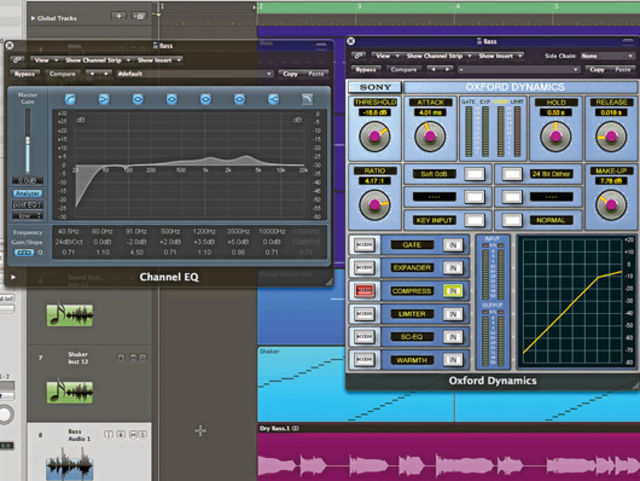This screenshot has height=481, width=640.
Task: Open the Side Chain dropdown set to None
Action: coord(607,56)
